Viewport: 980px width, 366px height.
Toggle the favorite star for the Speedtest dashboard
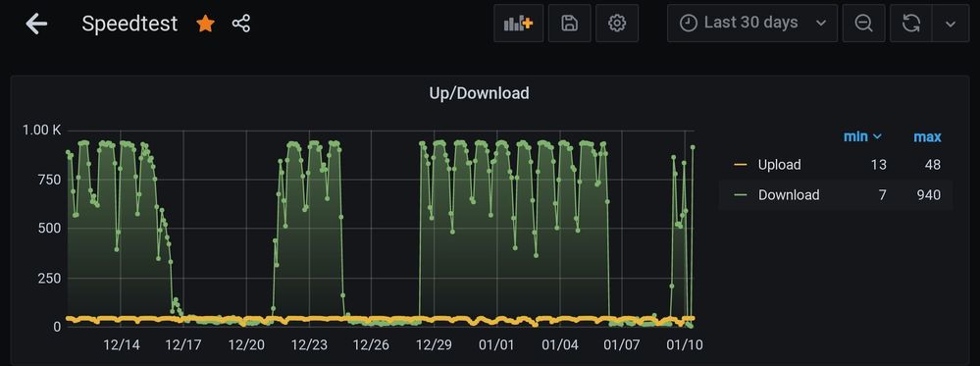(x=206, y=24)
